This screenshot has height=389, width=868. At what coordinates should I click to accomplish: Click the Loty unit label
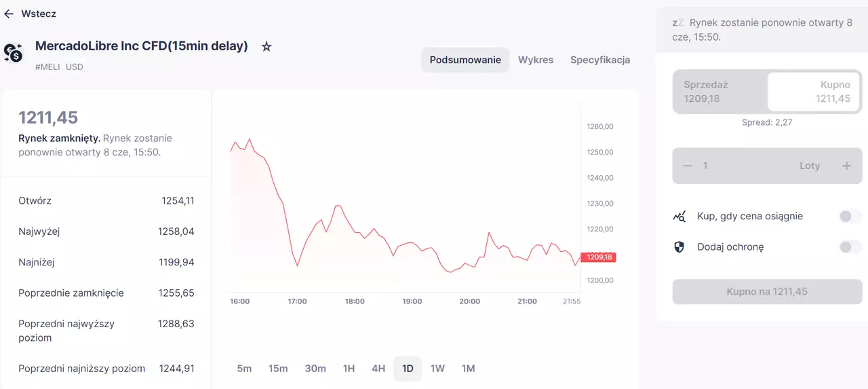[x=810, y=166]
